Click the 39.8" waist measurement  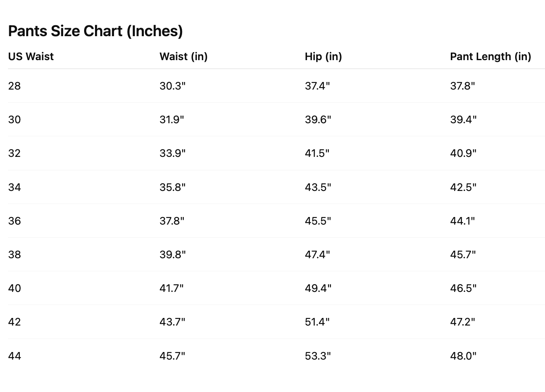tap(172, 254)
